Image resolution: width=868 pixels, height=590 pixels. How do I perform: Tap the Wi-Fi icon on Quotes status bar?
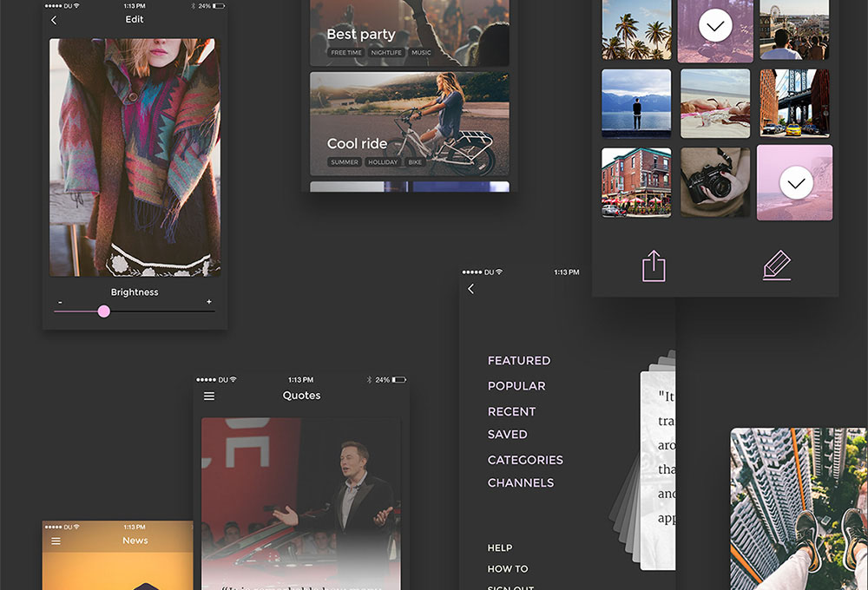point(233,380)
